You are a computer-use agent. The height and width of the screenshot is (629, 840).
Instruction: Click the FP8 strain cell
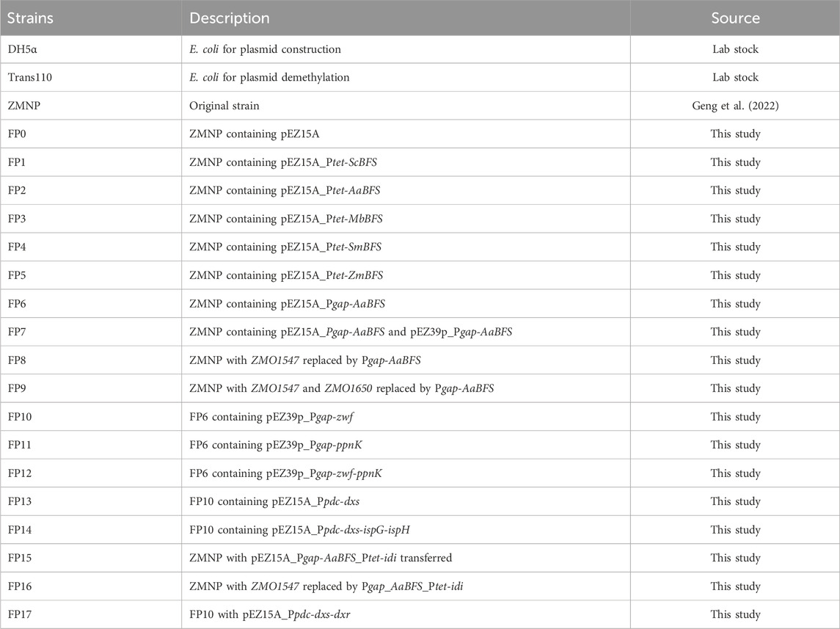click(90, 360)
